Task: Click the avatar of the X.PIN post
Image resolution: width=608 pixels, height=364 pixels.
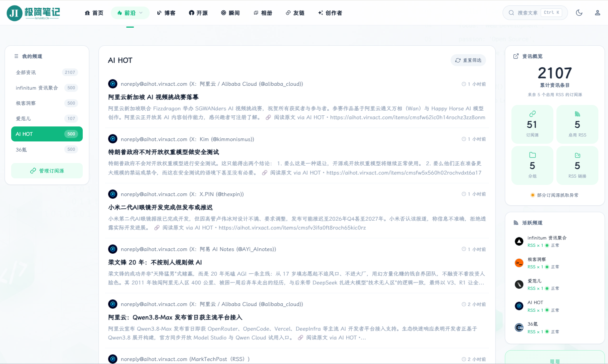Action: coord(113,194)
